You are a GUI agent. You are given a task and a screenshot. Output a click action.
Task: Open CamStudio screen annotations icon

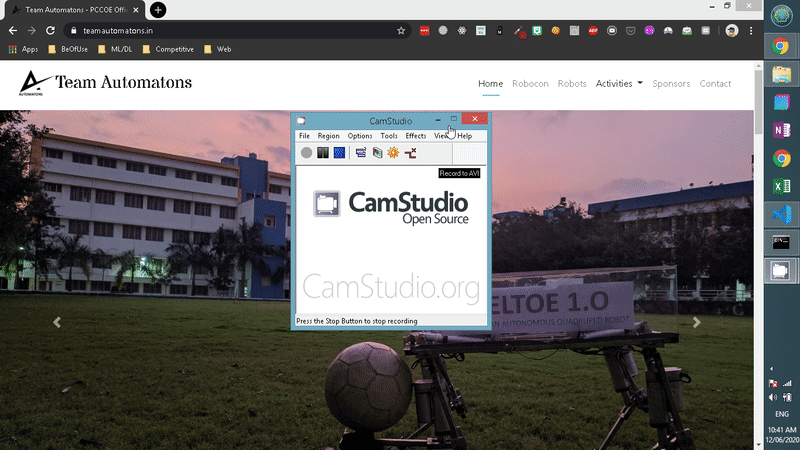377,153
